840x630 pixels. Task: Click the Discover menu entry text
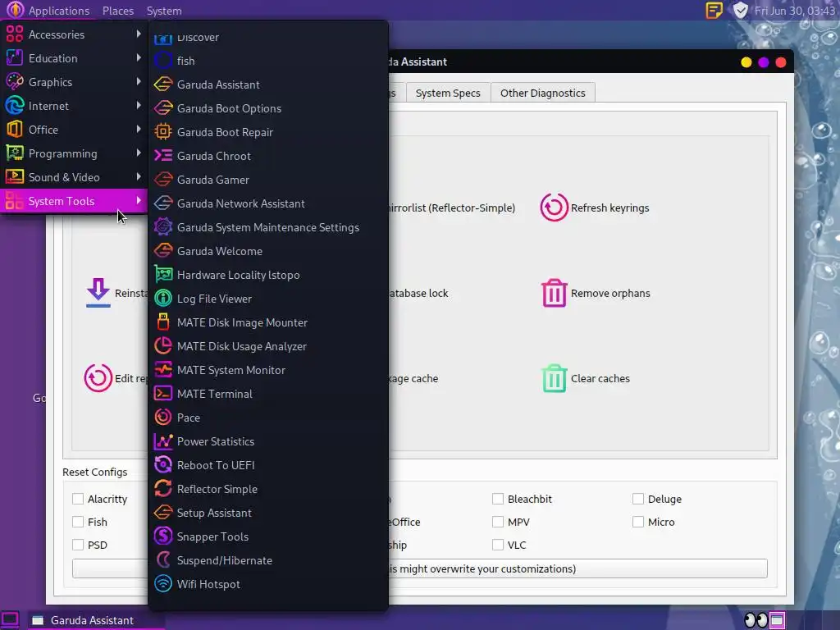[199, 37]
